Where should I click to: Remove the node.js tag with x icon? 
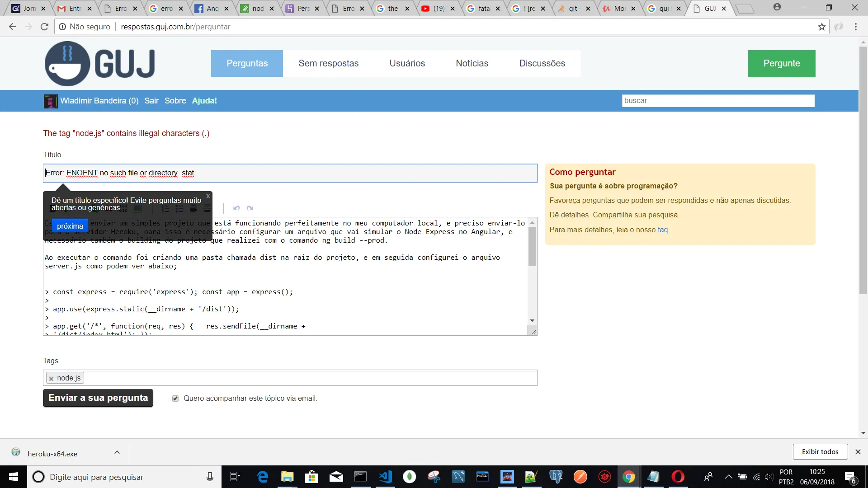(51, 379)
